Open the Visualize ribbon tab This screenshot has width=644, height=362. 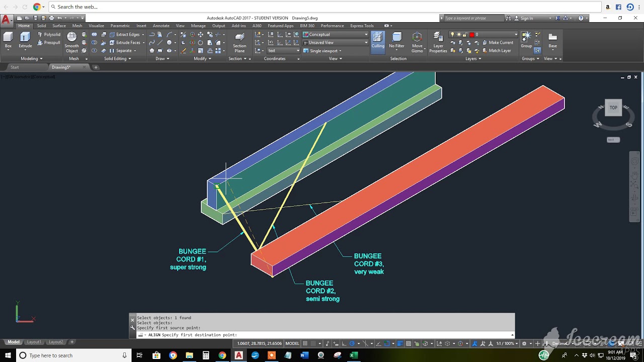pyautogui.click(x=96, y=26)
